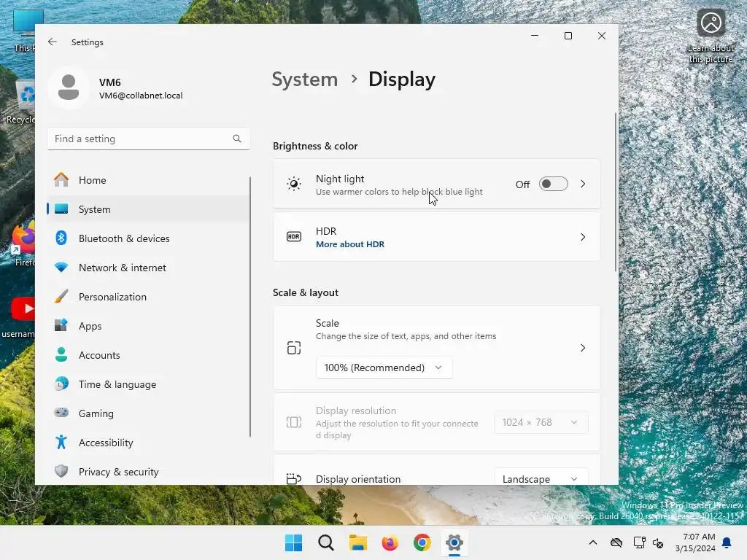The image size is (747, 560).
Task: Click the Personalization paintbrush icon
Action: pos(61,296)
